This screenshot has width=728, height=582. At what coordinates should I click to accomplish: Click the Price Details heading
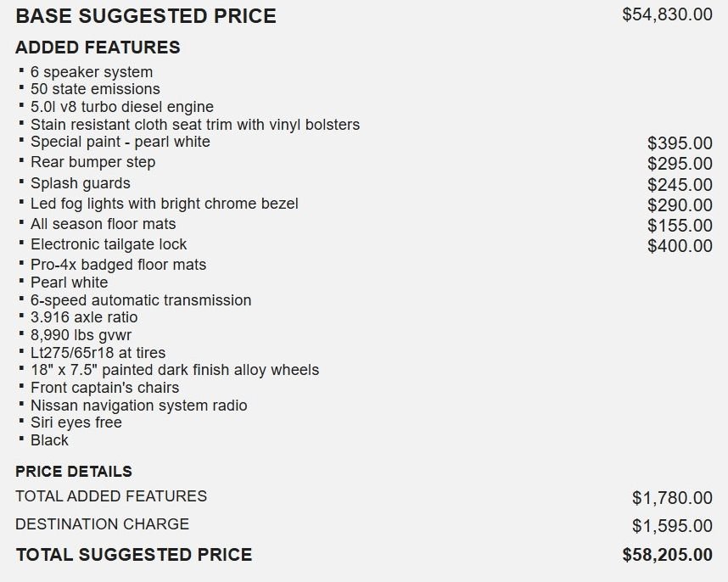tap(74, 471)
